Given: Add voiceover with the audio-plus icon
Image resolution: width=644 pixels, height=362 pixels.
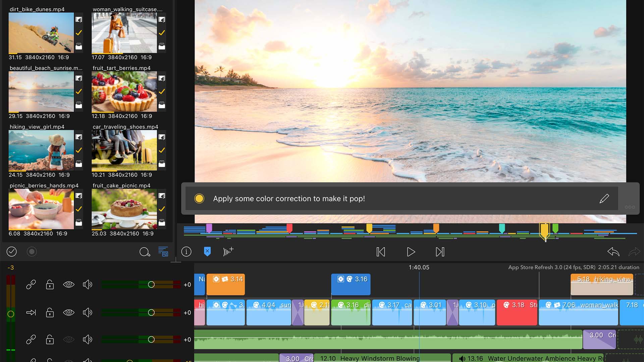Looking at the screenshot, I should [x=228, y=251].
